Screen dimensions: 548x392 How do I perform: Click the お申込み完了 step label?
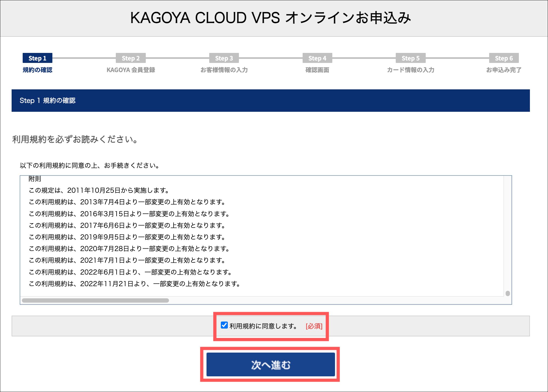point(504,70)
